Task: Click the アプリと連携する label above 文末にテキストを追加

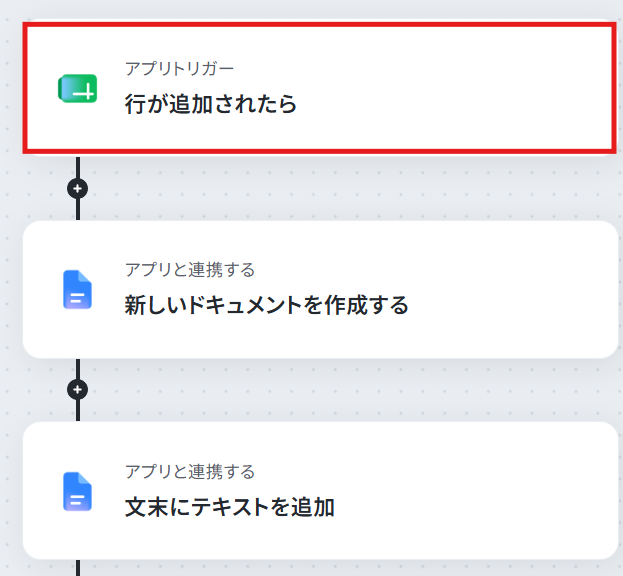Action: (190, 472)
